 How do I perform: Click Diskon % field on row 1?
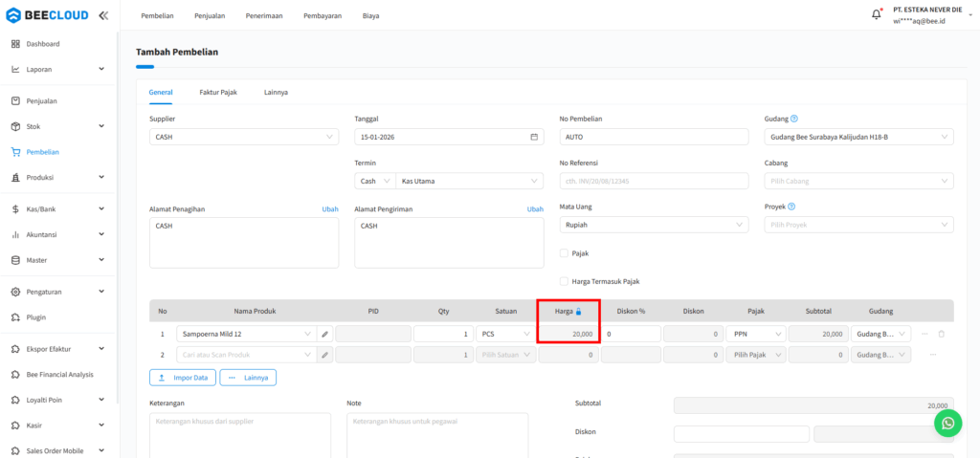tap(632, 335)
